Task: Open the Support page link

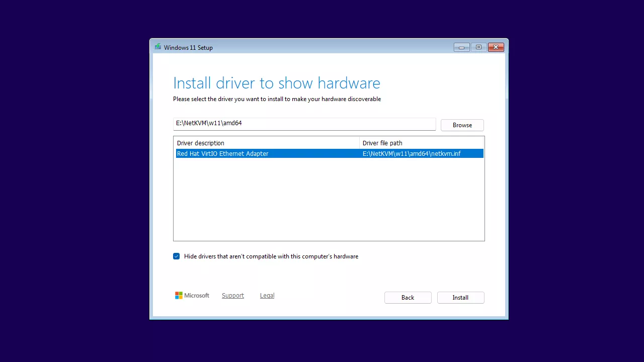Action: point(232,295)
